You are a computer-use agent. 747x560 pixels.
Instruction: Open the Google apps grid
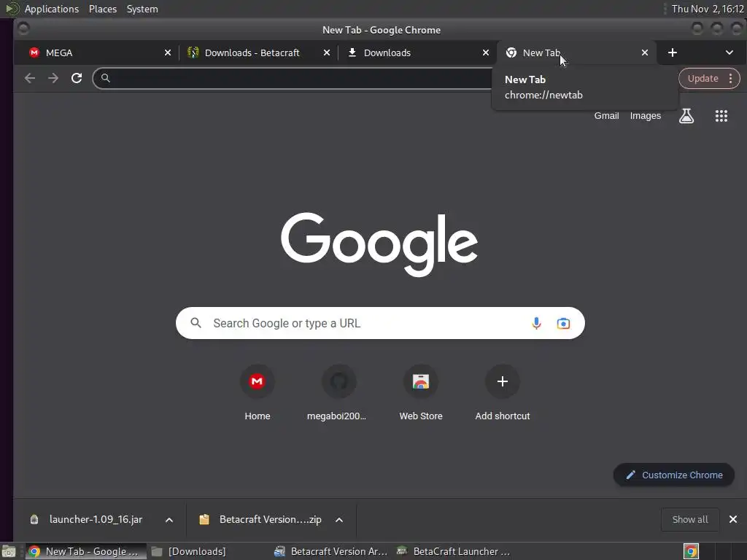pos(721,116)
